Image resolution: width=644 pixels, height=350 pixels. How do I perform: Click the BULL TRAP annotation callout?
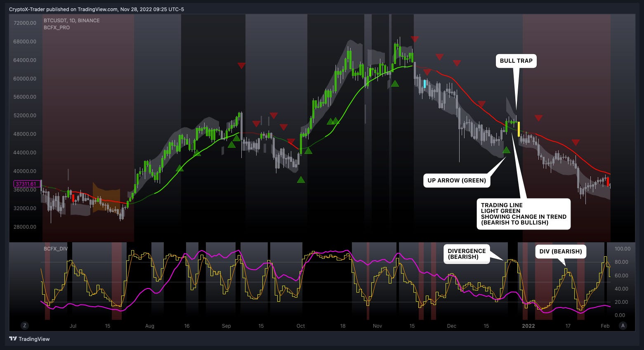click(x=516, y=61)
